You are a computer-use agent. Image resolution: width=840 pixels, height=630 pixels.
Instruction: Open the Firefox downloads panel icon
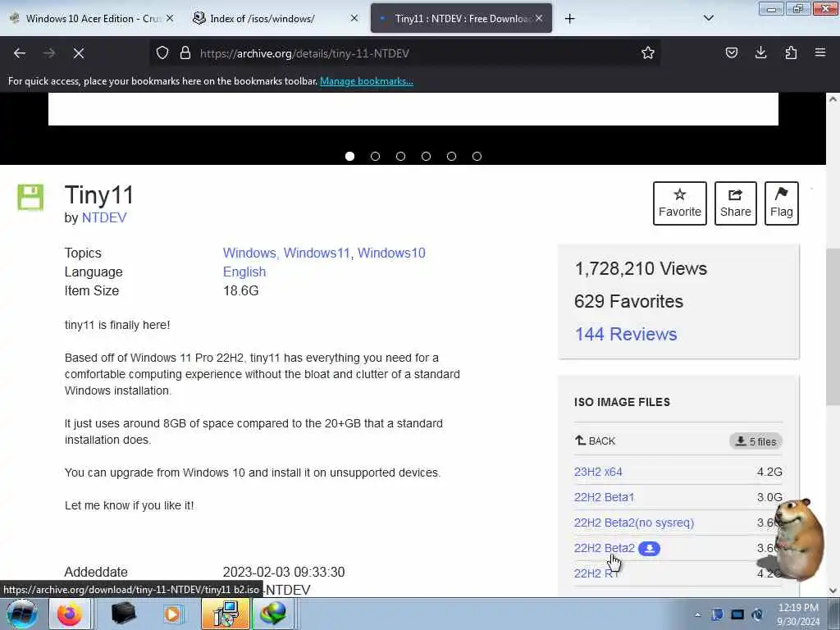760,52
